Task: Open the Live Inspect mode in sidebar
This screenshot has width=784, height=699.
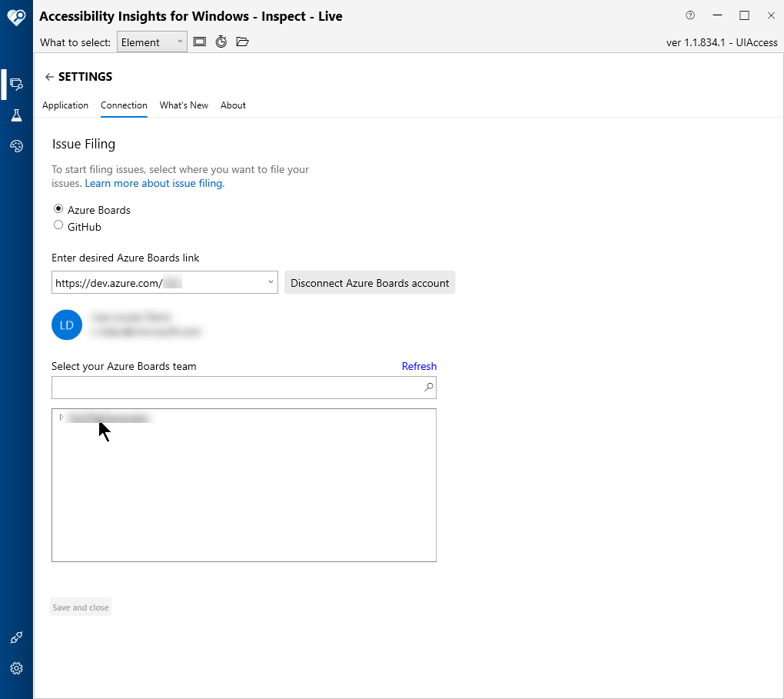Action: (x=16, y=84)
